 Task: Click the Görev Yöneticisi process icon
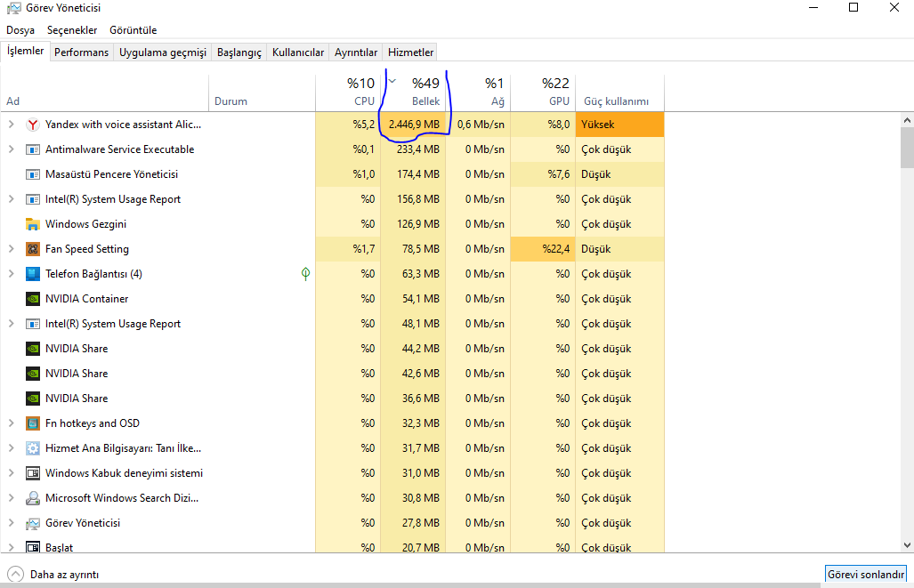[x=33, y=523]
